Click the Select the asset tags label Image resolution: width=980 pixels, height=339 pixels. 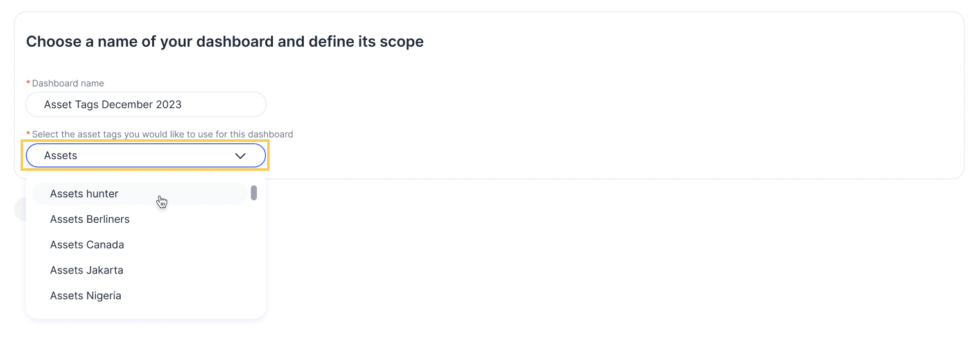162,134
